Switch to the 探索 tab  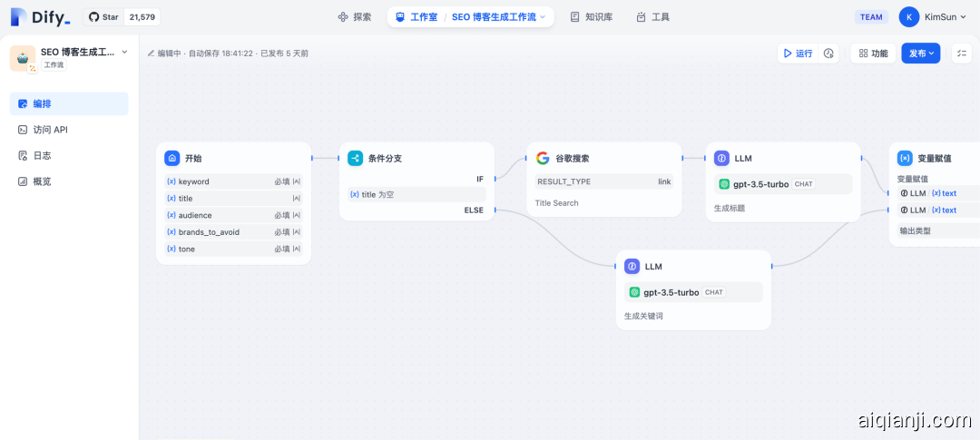point(354,17)
